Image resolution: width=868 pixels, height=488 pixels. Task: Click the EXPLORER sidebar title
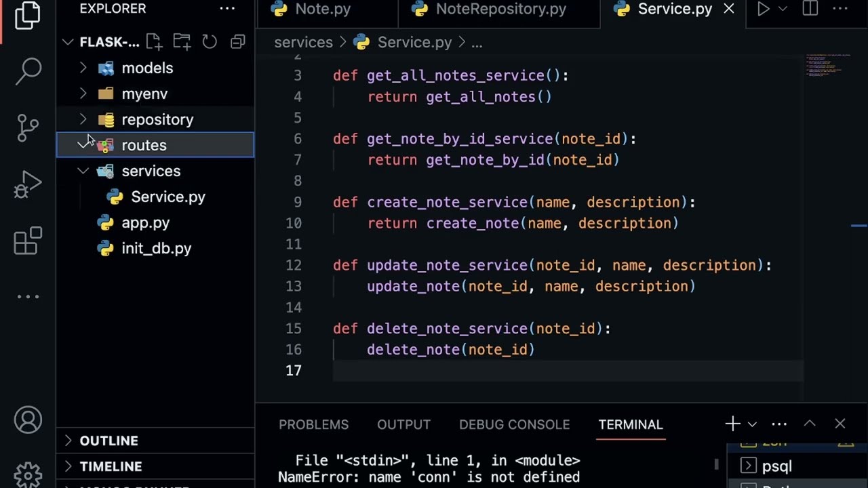pyautogui.click(x=113, y=9)
